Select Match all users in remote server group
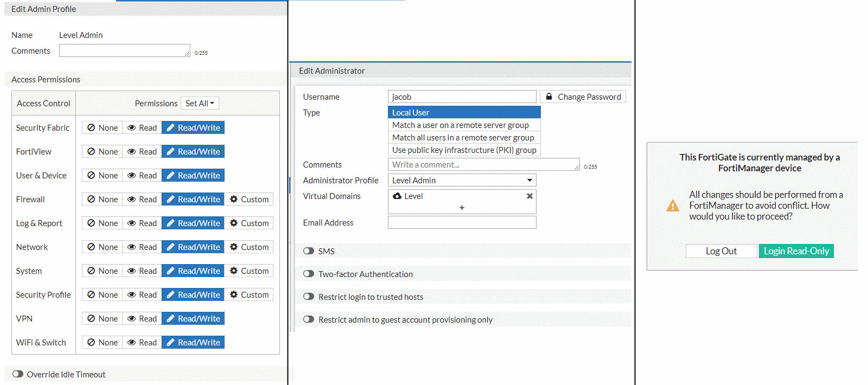 point(464,137)
